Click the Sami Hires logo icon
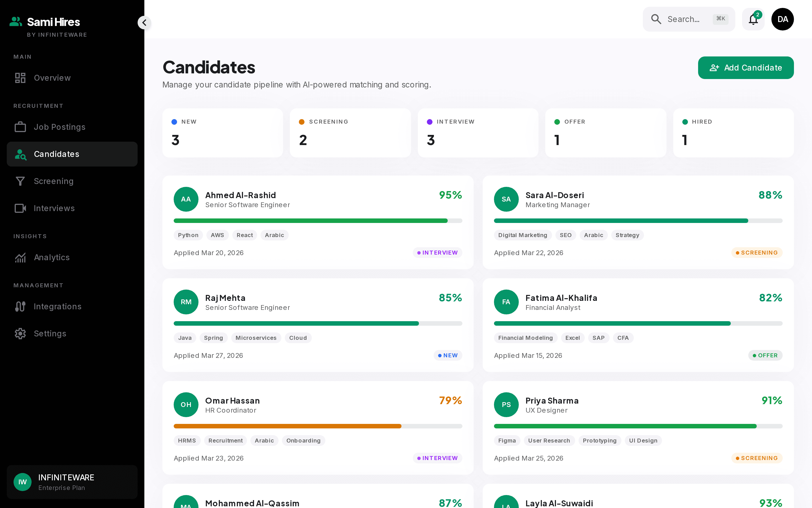 tap(16, 21)
